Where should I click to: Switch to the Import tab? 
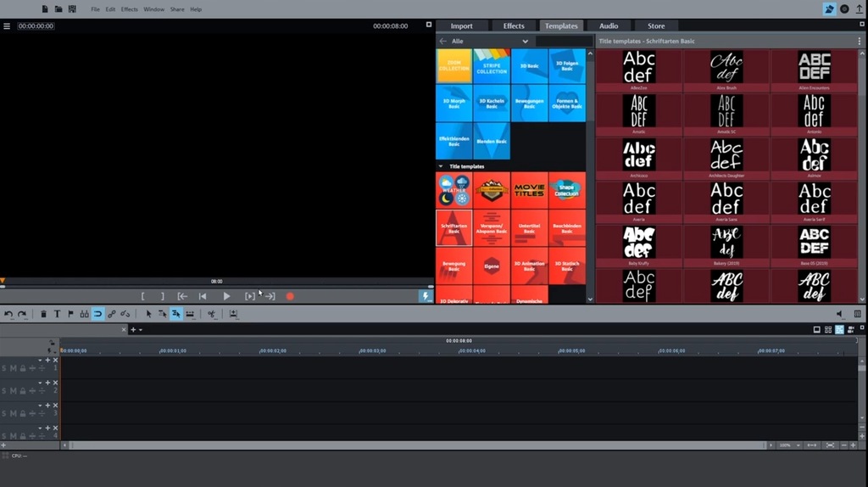(462, 26)
